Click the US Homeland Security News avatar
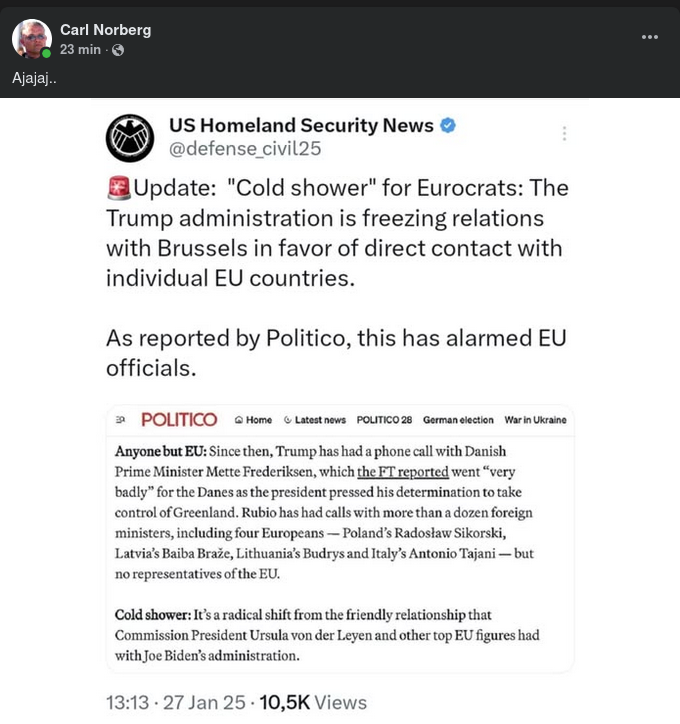The width and height of the screenshot is (680, 724). click(x=130, y=138)
